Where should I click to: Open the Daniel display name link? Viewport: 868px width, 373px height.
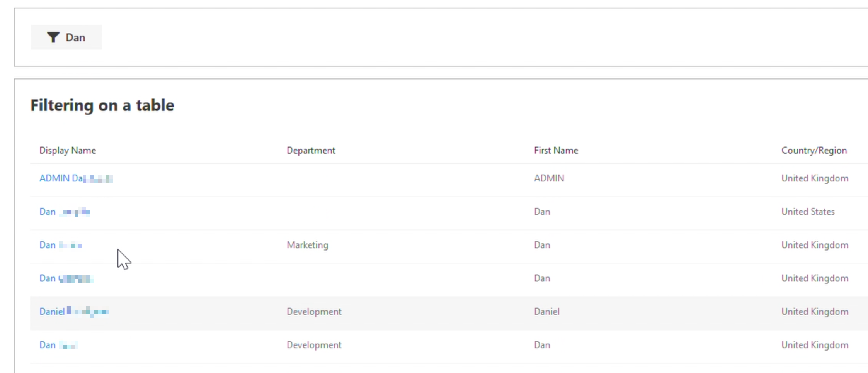point(74,312)
